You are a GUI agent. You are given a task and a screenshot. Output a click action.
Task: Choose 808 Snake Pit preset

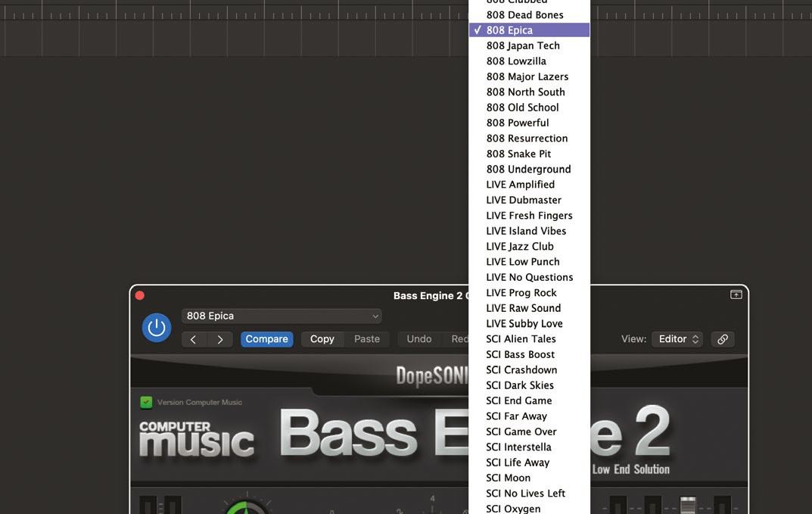tap(529, 154)
